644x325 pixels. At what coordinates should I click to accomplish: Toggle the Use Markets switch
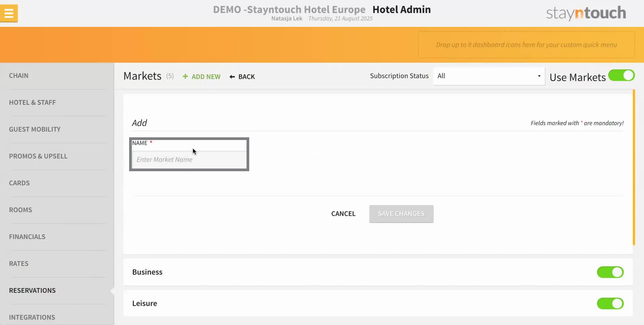pos(621,76)
